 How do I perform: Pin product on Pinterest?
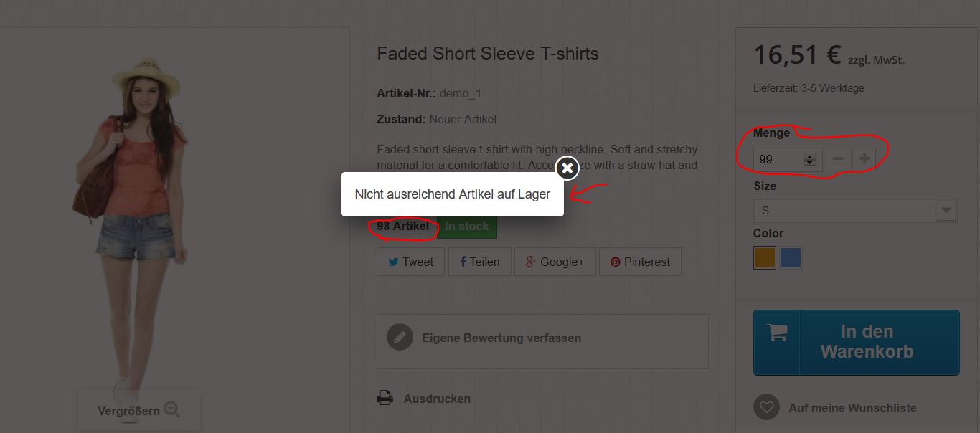click(639, 262)
